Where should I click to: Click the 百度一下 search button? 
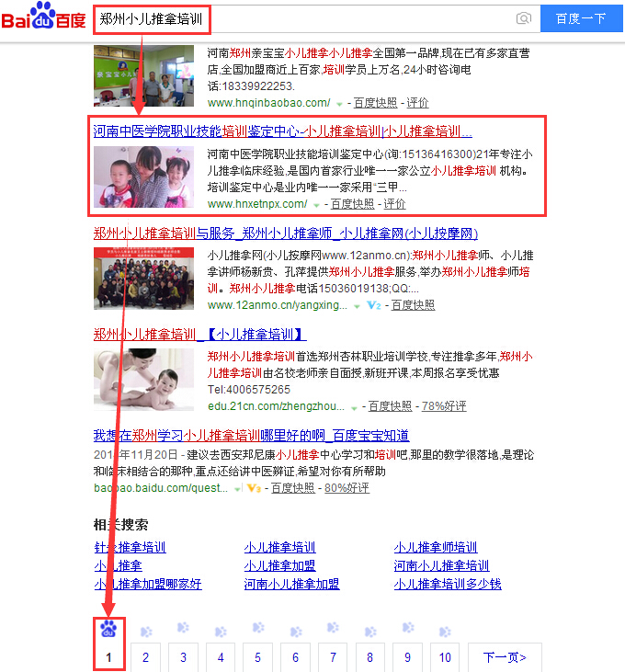[581, 18]
